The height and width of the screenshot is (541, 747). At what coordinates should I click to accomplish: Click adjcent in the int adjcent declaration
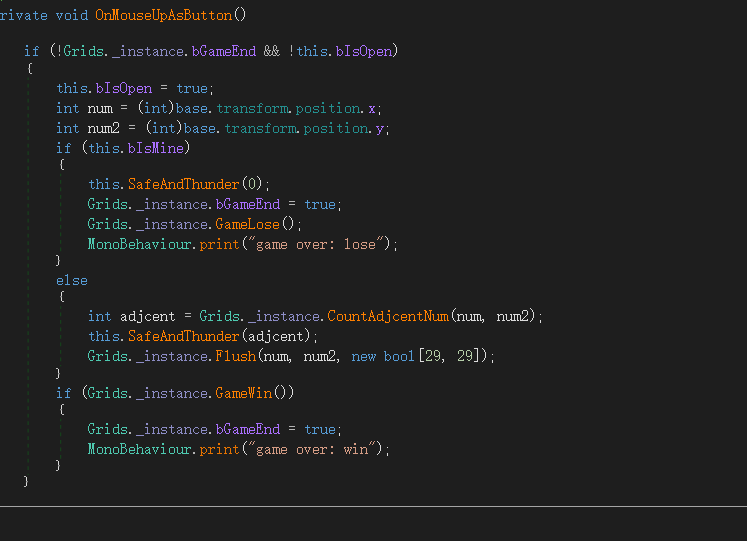click(x=148, y=317)
